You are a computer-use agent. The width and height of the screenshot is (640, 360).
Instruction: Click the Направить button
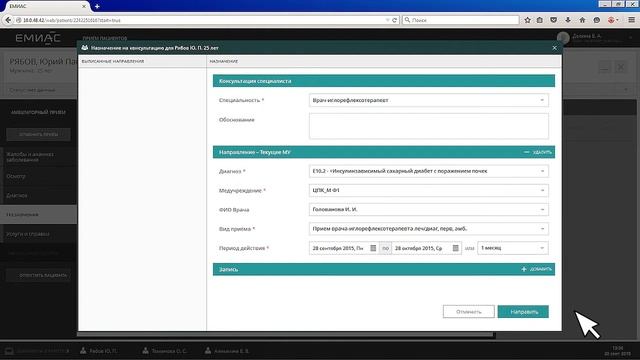pyautogui.click(x=523, y=312)
